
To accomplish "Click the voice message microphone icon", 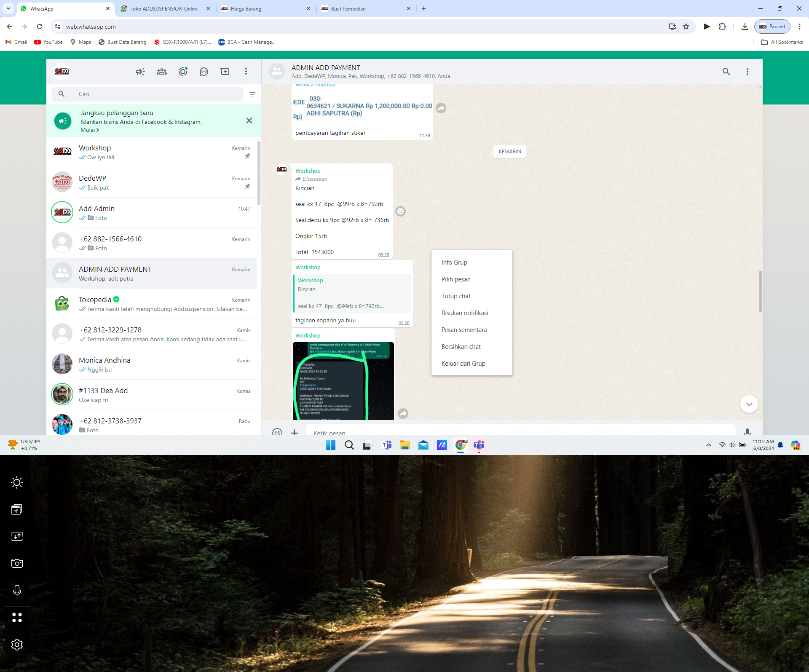I will click(x=747, y=431).
